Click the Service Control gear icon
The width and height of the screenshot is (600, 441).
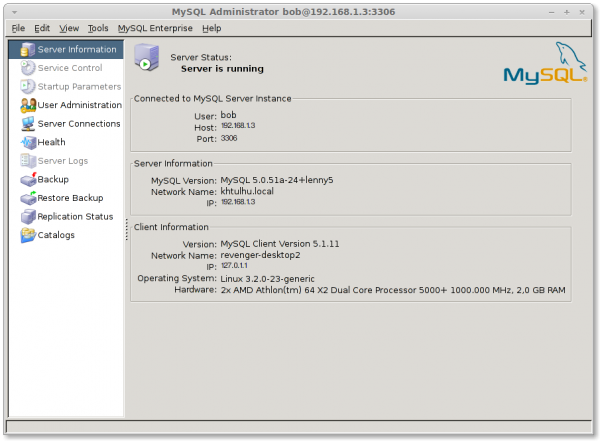(x=28, y=68)
